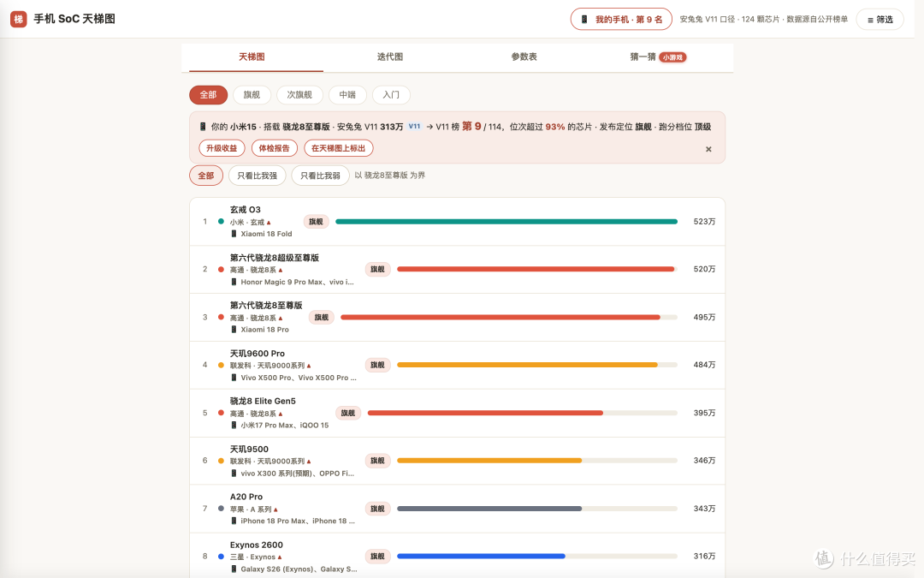
Task: Expand the 小米 · 玄戒 series triangle
Action: [269, 223]
